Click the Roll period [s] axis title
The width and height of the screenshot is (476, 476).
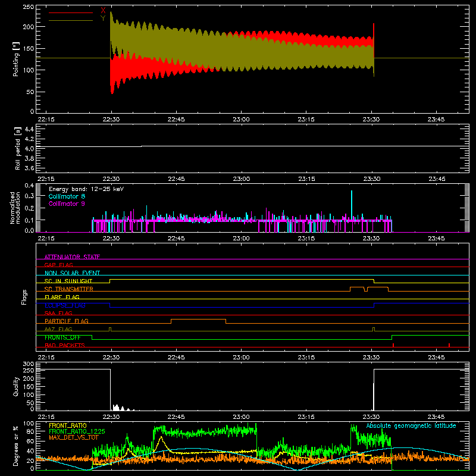click(17, 148)
